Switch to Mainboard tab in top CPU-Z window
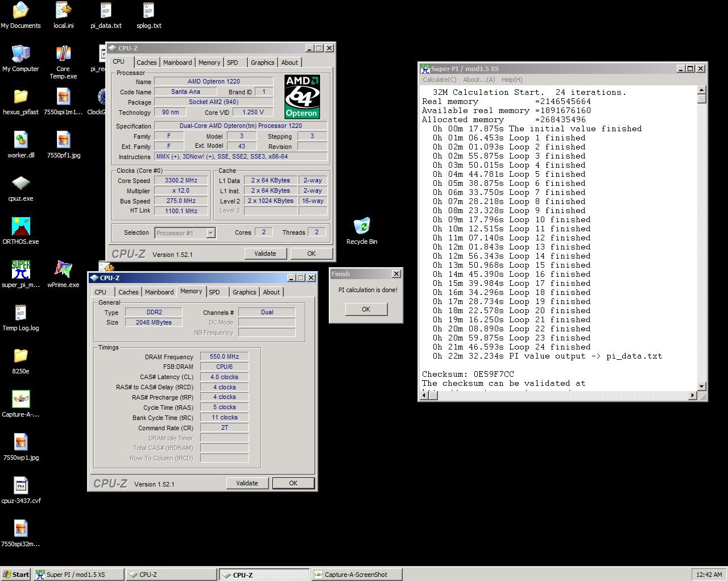Viewport: 728px width, 582px height. [177, 63]
